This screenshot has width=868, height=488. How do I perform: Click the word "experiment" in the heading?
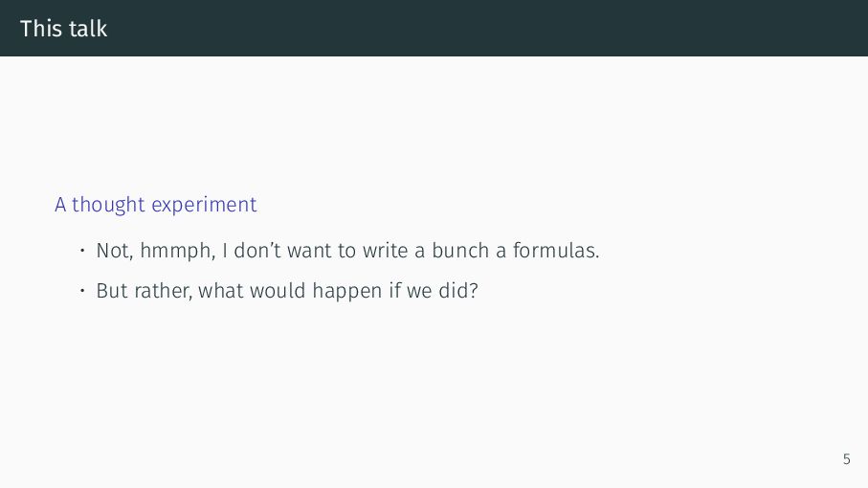[204, 206]
